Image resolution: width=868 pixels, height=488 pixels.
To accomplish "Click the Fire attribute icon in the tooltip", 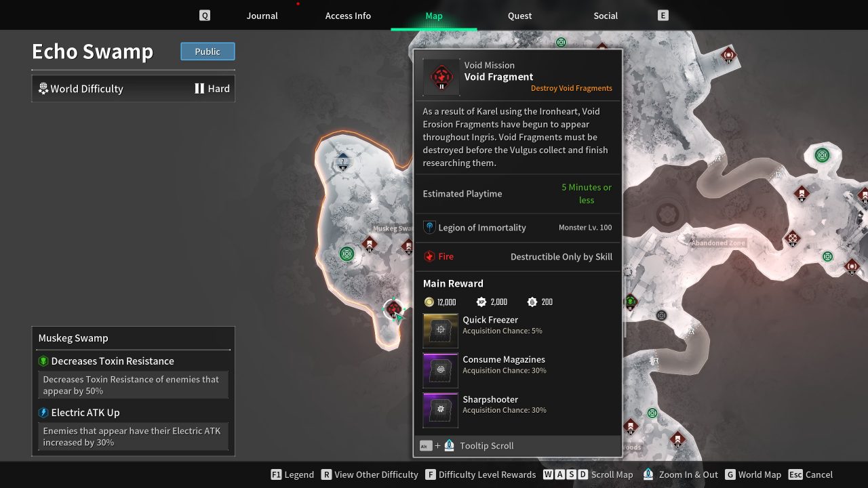I will tap(429, 256).
